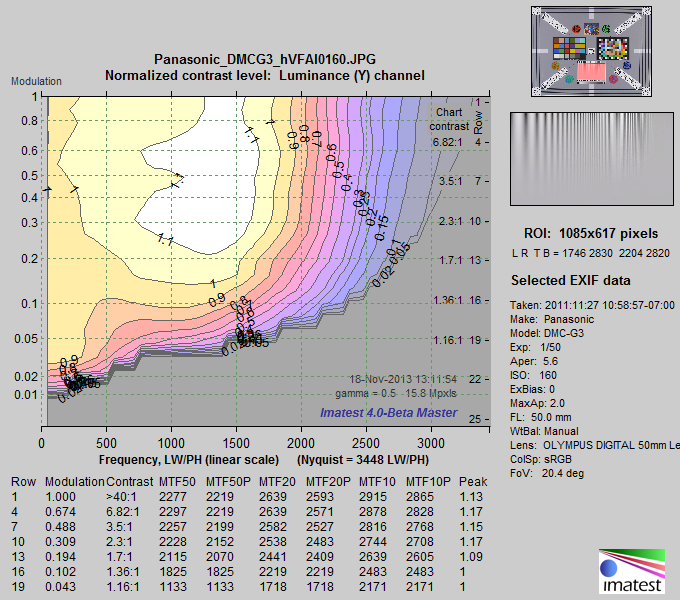Click MTF50 value 2115 in row 13

click(x=173, y=557)
